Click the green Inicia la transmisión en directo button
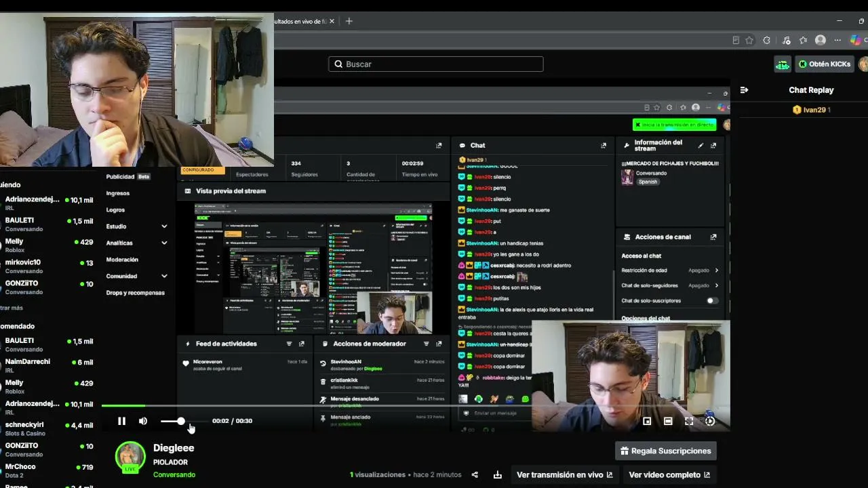The image size is (868, 488). (674, 125)
